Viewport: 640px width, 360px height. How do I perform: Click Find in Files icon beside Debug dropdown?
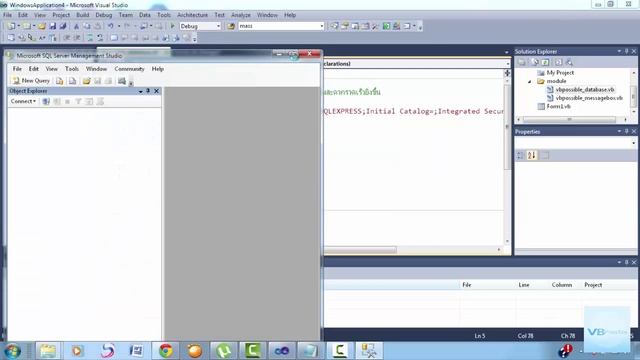pos(231,26)
